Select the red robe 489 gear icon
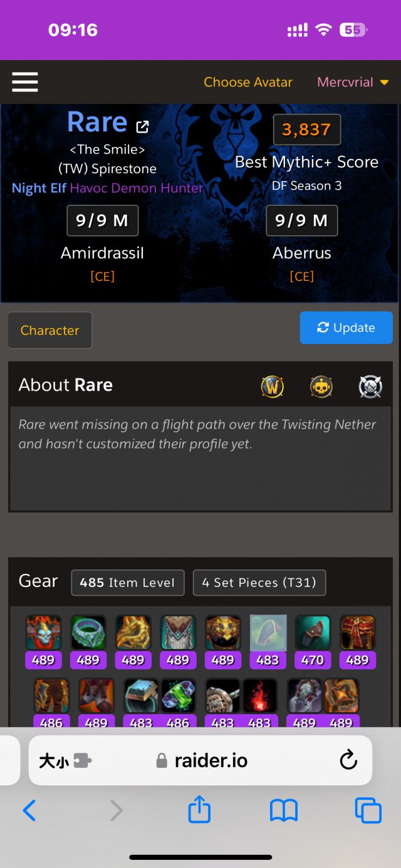This screenshot has width=401, height=868. (x=358, y=633)
